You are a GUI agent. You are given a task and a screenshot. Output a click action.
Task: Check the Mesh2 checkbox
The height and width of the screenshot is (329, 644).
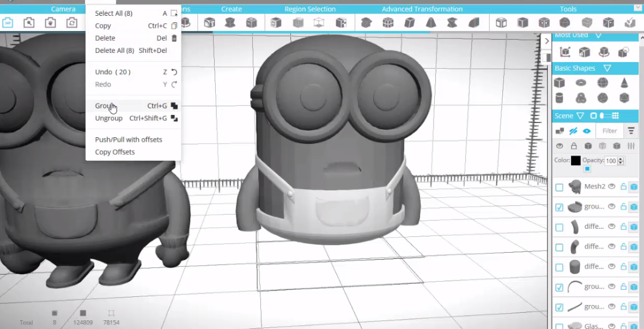pyautogui.click(x=559, y=187)
